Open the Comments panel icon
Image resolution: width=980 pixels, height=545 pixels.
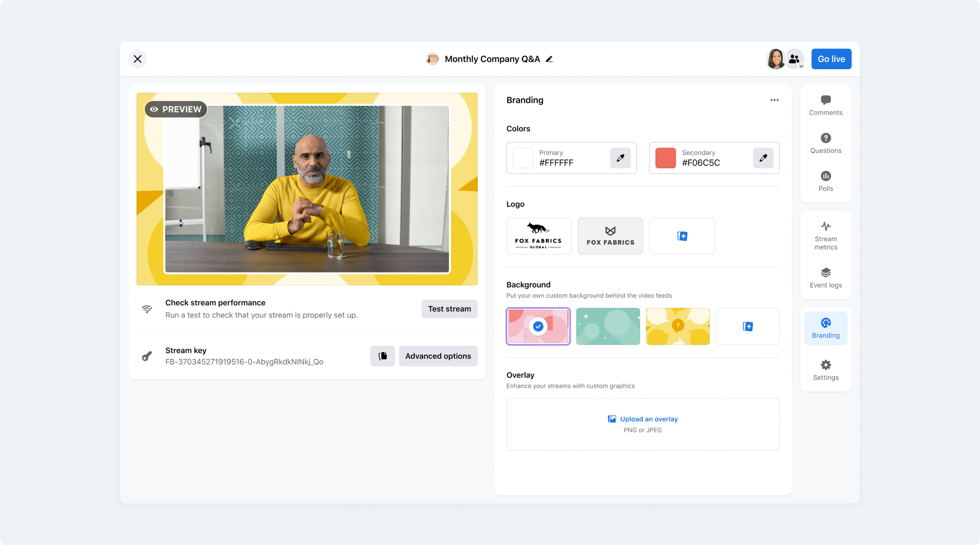[825, 100]
